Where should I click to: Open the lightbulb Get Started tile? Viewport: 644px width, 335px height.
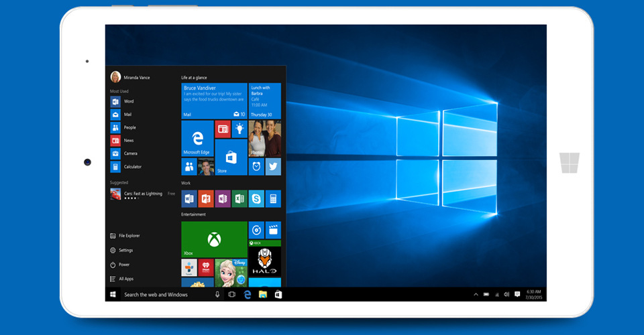coord(239,129)
